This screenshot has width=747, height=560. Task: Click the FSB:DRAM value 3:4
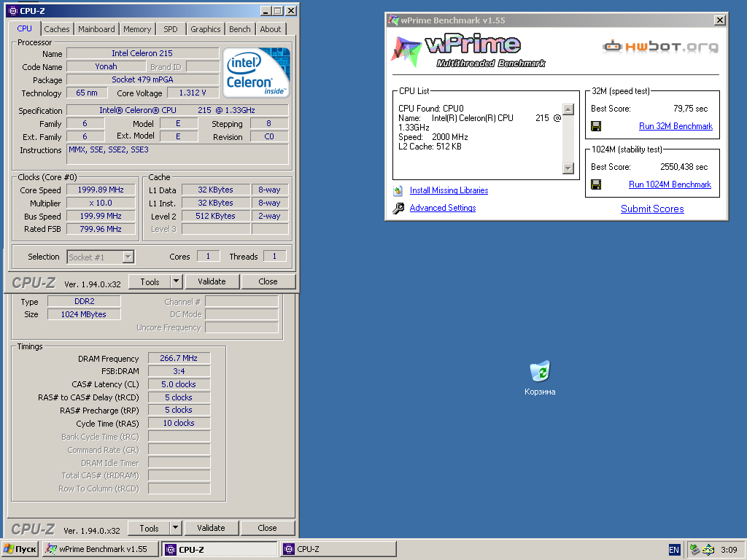pos(179,371)
